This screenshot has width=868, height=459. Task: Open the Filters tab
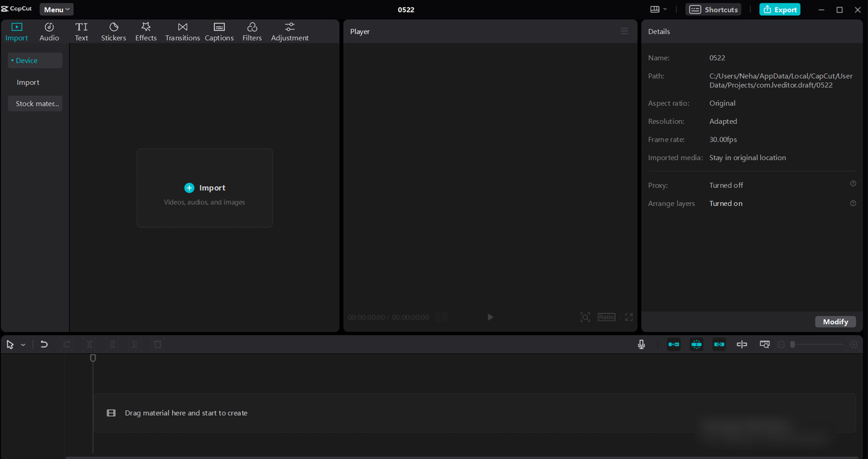coord(252,32)
